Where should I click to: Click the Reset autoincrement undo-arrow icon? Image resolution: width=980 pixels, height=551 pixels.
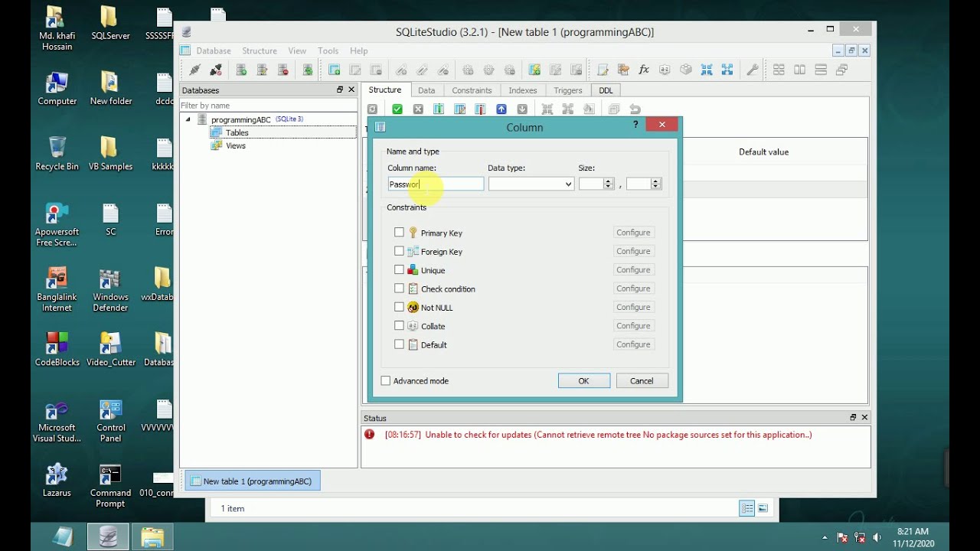pos(635,109)
